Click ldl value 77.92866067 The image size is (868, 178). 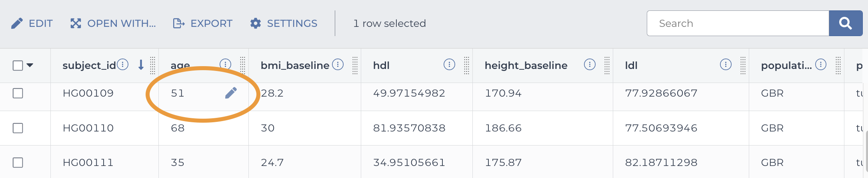click(x=661, y=93)
